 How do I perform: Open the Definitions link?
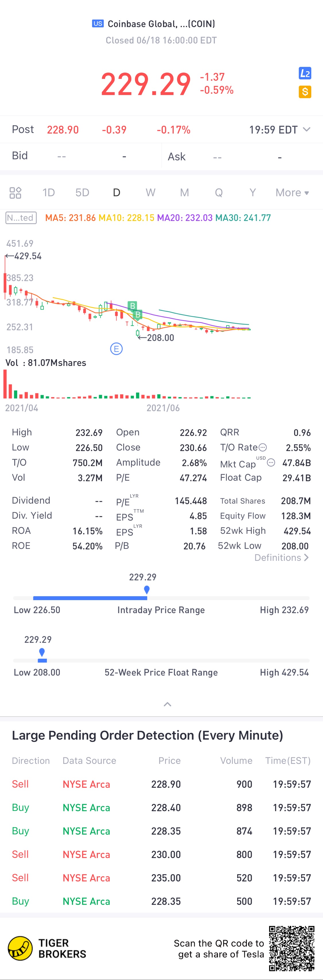(x=282, y=557)
